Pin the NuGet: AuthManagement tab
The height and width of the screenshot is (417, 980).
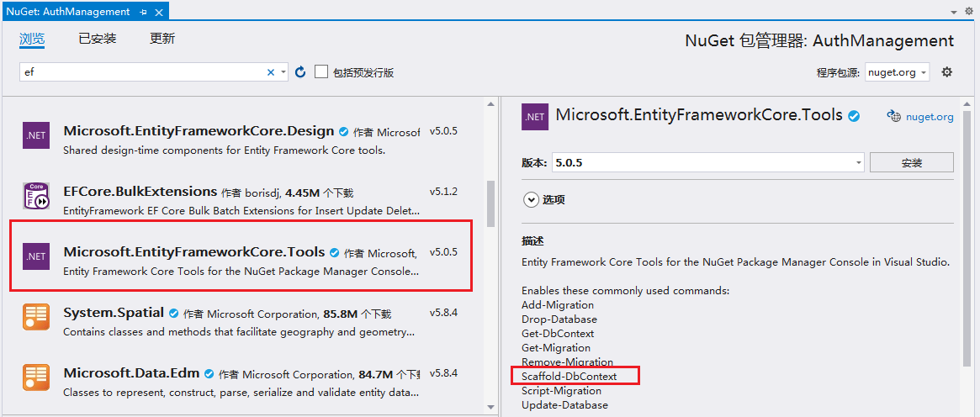(x=144, y=12)
